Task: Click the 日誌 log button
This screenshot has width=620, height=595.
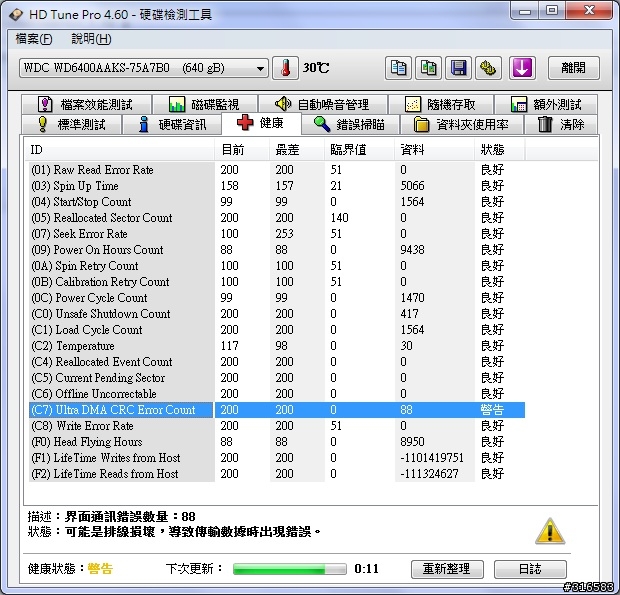Action: click(530, 569)
